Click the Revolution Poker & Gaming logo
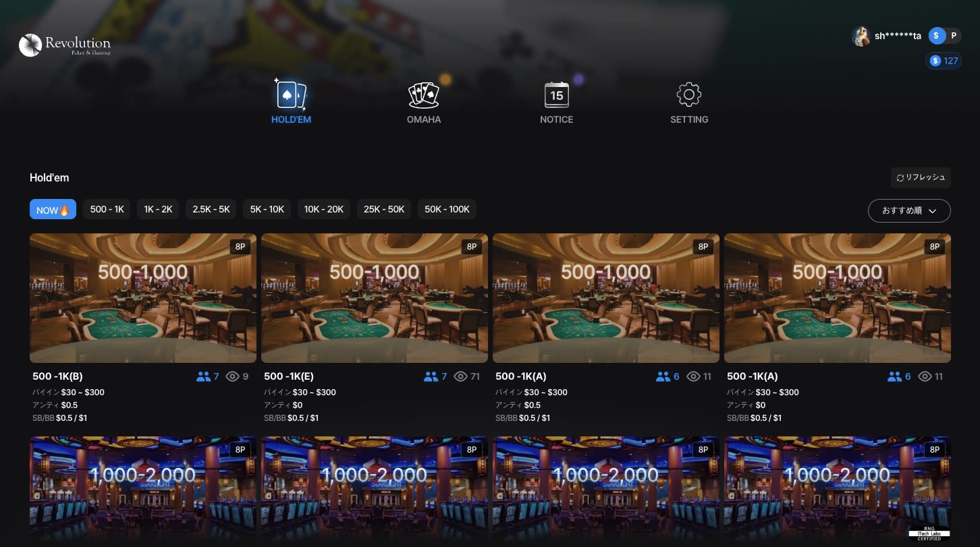Image resolution: width=980 pixels, height=547 pixels. pos(65,45)
